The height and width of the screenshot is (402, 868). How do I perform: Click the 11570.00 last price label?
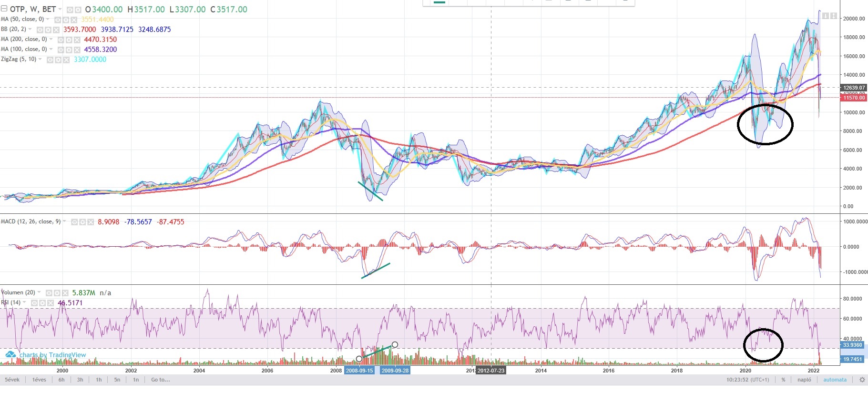(x=854, y=98)
